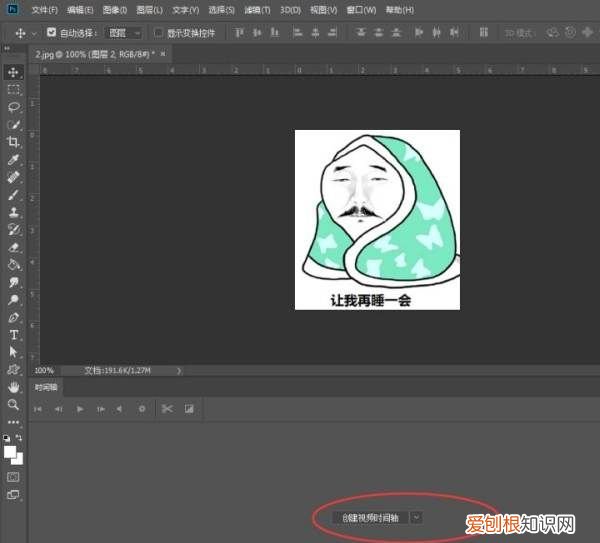This screenshot has height=543, width=600.
Task: Toggle the 自动选择 checkbox
Action: [51, 33]
